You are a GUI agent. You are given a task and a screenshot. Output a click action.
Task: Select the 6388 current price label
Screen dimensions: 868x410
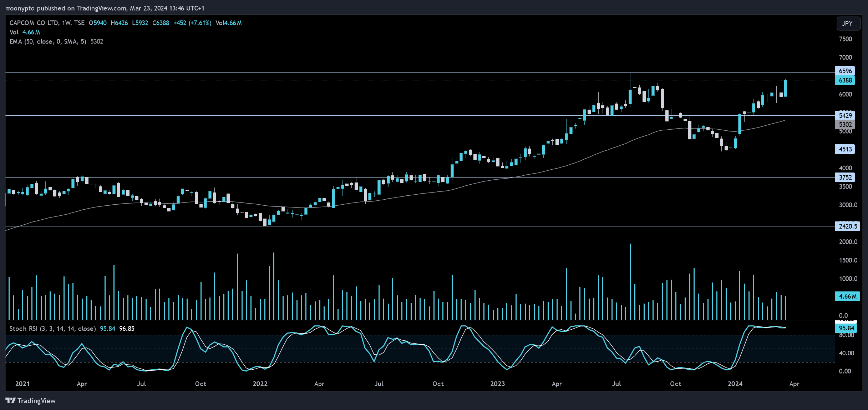[x=844, y=80]
